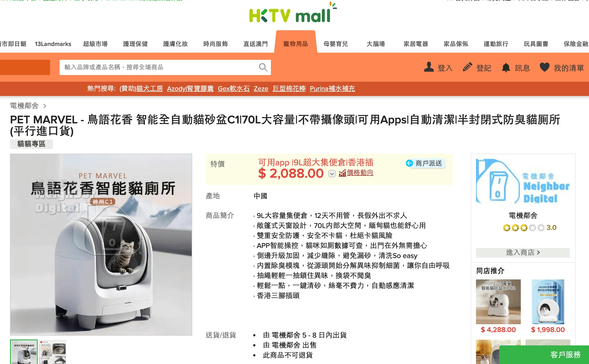The image size is (589, 364).
Task: Click the 價格動向 link
Action: [x=360, y=173]
